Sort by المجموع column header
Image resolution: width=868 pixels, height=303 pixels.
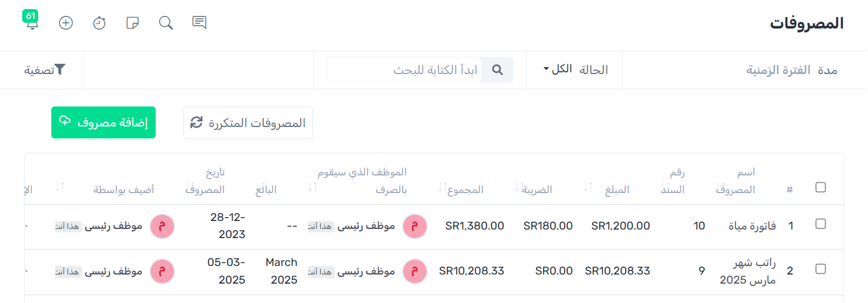(465, 190)
